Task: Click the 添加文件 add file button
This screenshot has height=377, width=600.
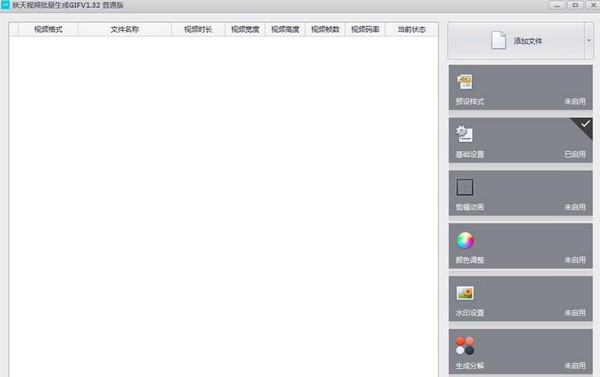Action: 516,41
